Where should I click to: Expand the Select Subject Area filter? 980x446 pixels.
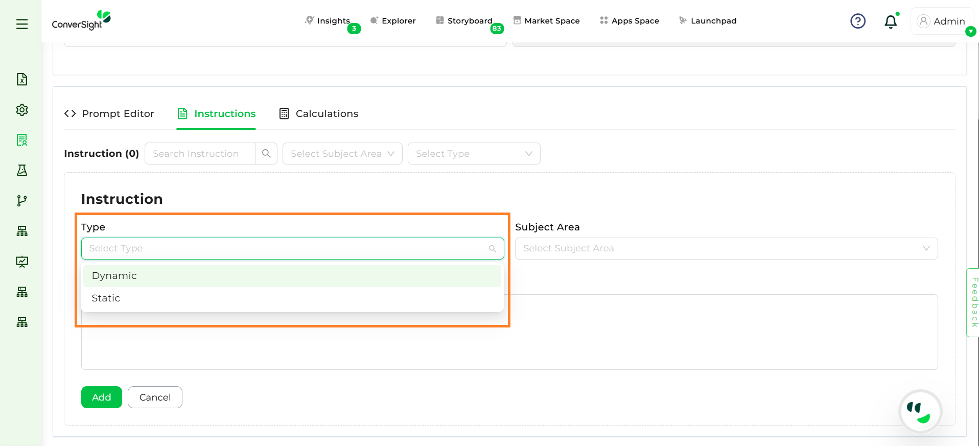pos(342,154)
